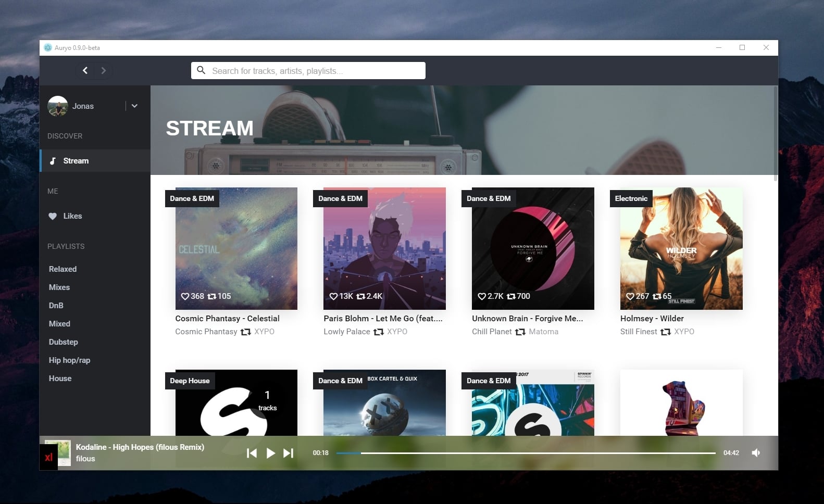
Task: Repost Wilder track, repost 65
Action: pyautogui.click(x=657, y=296)
